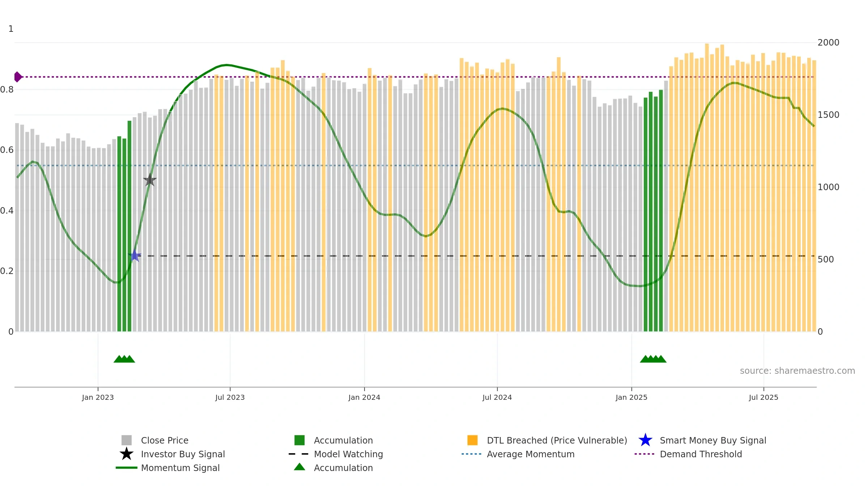Click a green accumulation bar near Jan 2025
The width and height of the screenshot is (868, 488).
tap(651, 211)
